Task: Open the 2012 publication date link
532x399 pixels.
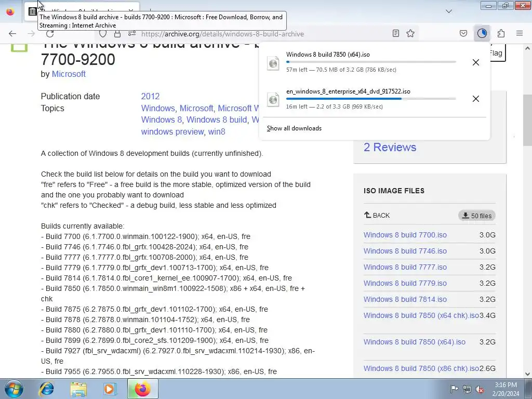Action: pyautogui.click(x=150, y=96)
